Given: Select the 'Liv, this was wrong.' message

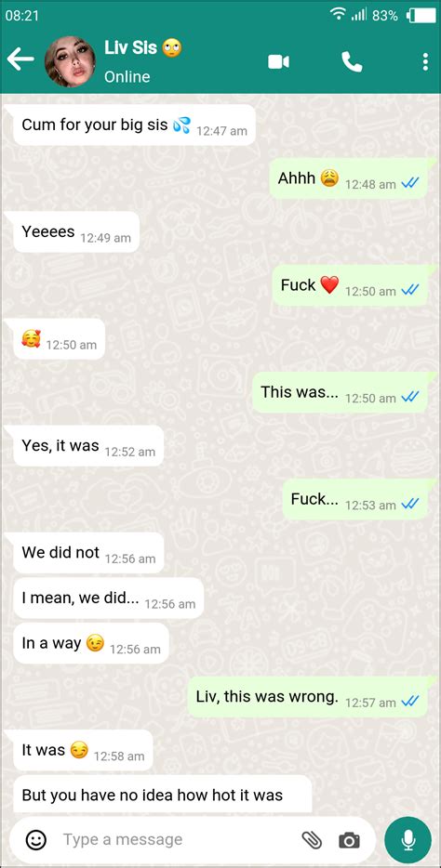Looking at the screenshot, I should point(308,698).
